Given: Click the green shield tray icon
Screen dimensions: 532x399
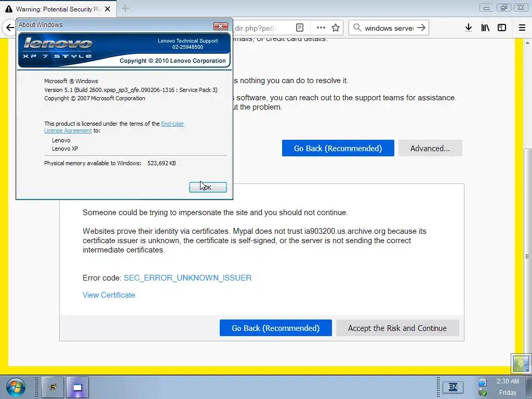Looking at the screenshot, I should [483, 393].
